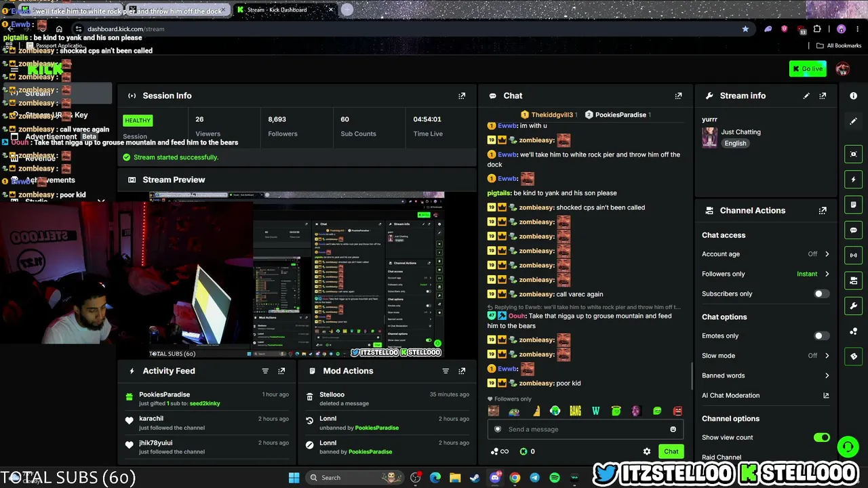Open All Bookmarks folder
The width and height of the screenshot is (868, 488).
[x=839, y=45]
